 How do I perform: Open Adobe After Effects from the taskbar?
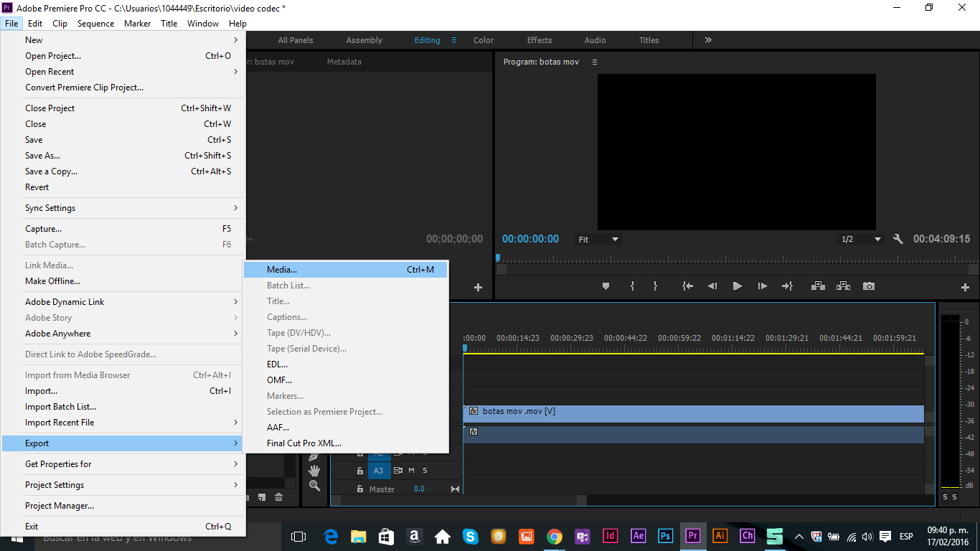638,536
